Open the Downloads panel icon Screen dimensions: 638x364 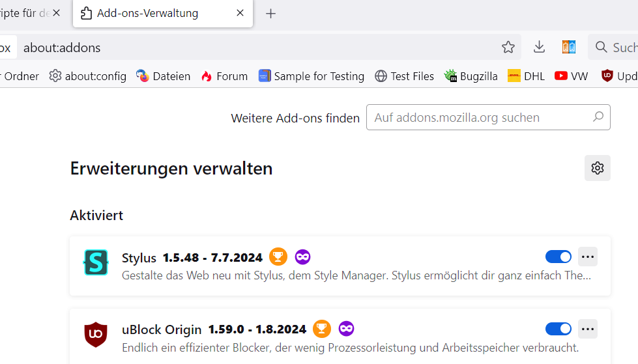pos(539,47)
